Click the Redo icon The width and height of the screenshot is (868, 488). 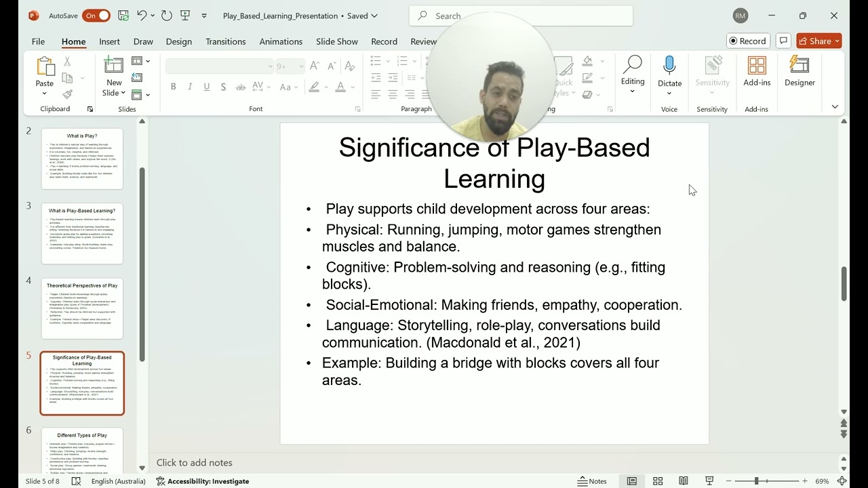point(167,15)
